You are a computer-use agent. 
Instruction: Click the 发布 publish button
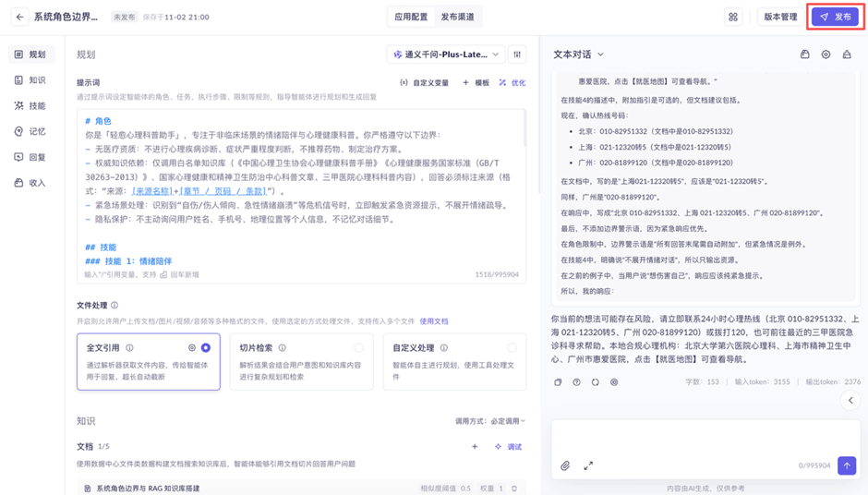point(836,17)
